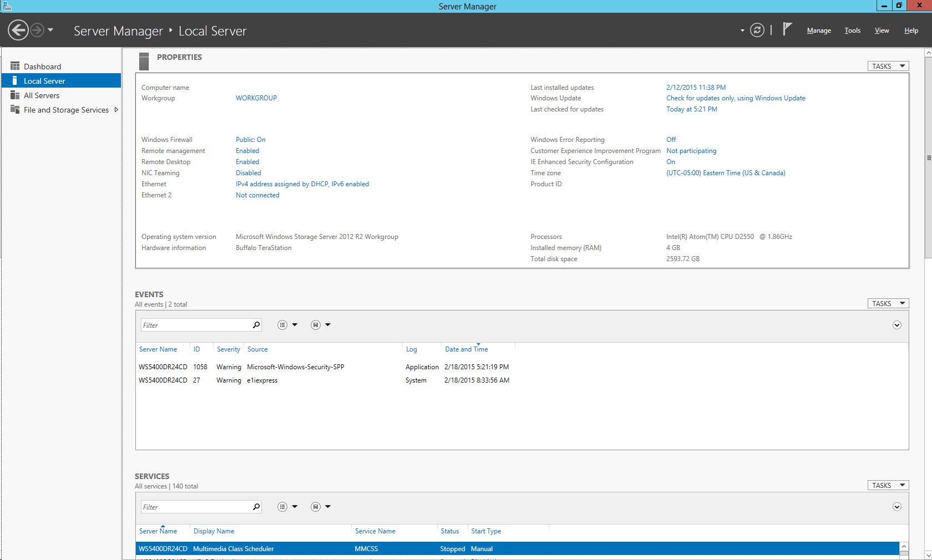The width and height of the screenshot is (932, 560).
Task: Click the Services filter search magnifier icon
Action: click(x=256, y=507)
